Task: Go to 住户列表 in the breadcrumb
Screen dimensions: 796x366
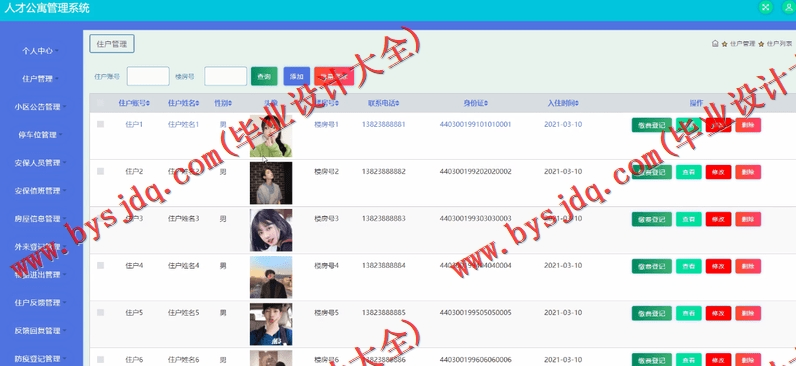Action: pos(779,44)
